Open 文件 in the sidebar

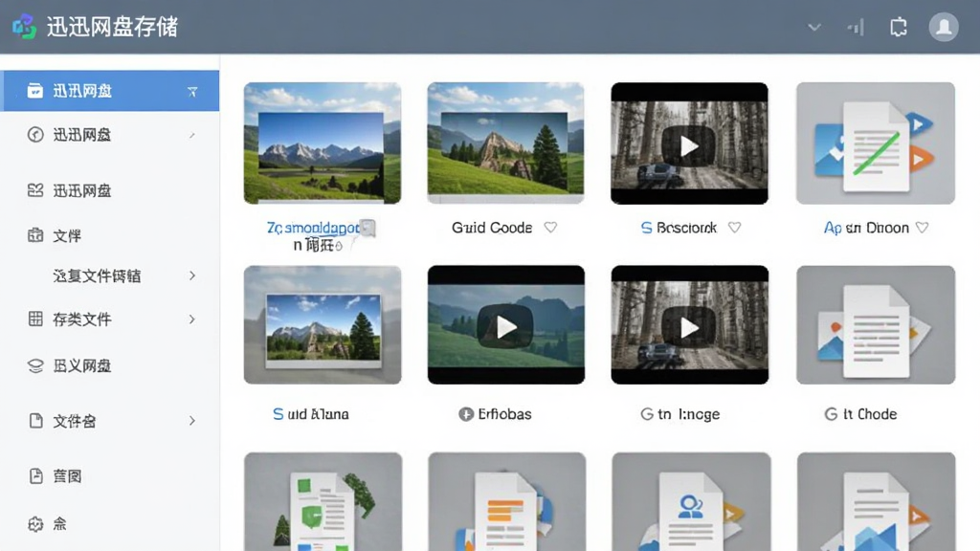click(66, 235)
